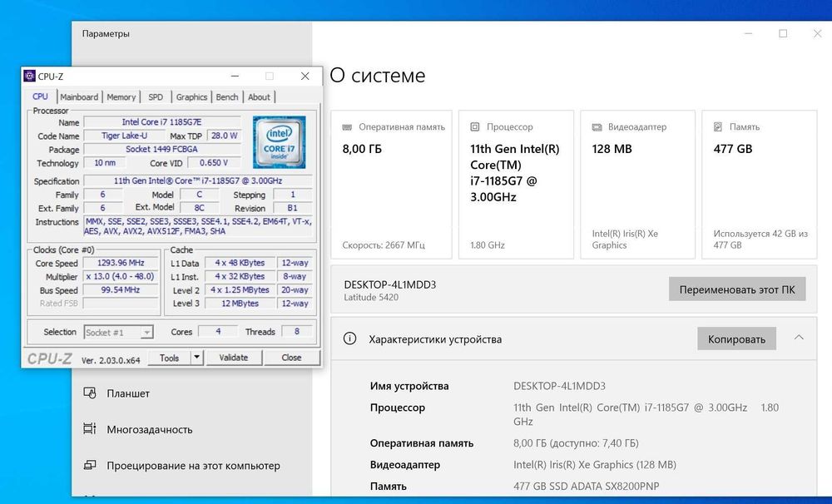Switch to the Bench tab in CPU-Z
The height and width of the screenshot is (504, 832).
pyautogui.click(x=227, y=97)
